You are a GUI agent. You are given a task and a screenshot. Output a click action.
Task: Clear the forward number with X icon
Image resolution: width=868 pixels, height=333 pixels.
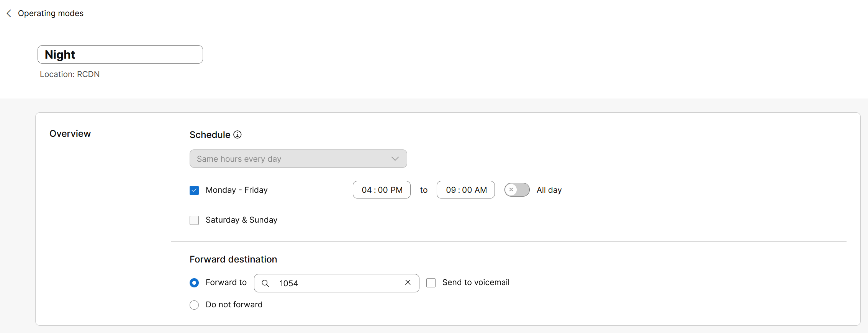tap(408, 282)
